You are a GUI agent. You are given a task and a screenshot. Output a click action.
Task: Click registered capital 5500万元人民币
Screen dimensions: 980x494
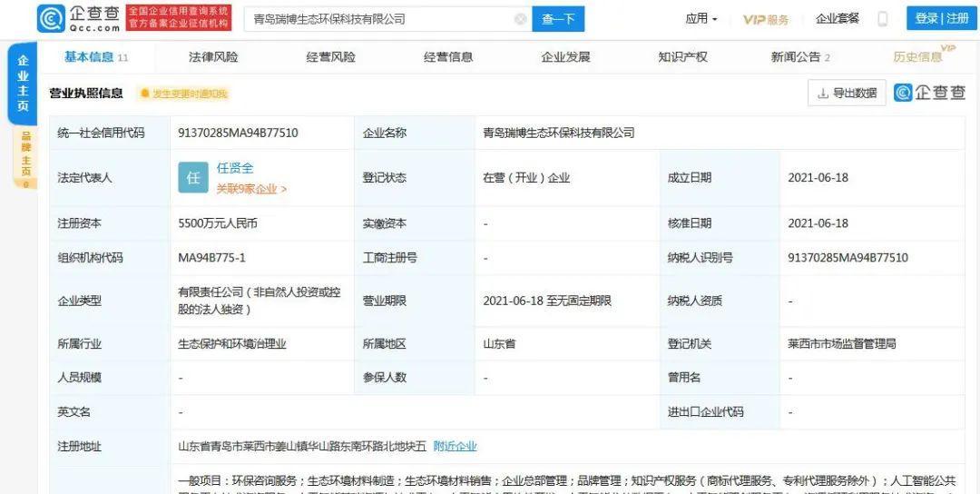(218, 223)
